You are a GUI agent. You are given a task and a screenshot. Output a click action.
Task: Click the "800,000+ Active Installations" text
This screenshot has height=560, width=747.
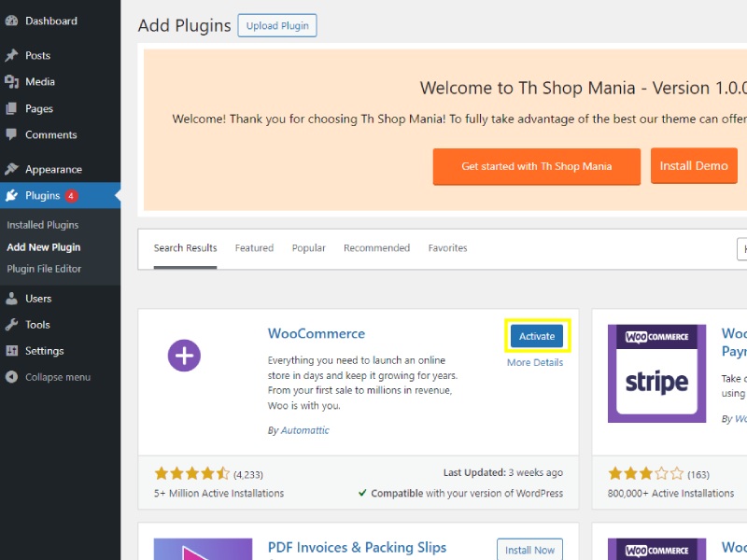[670, 494]
